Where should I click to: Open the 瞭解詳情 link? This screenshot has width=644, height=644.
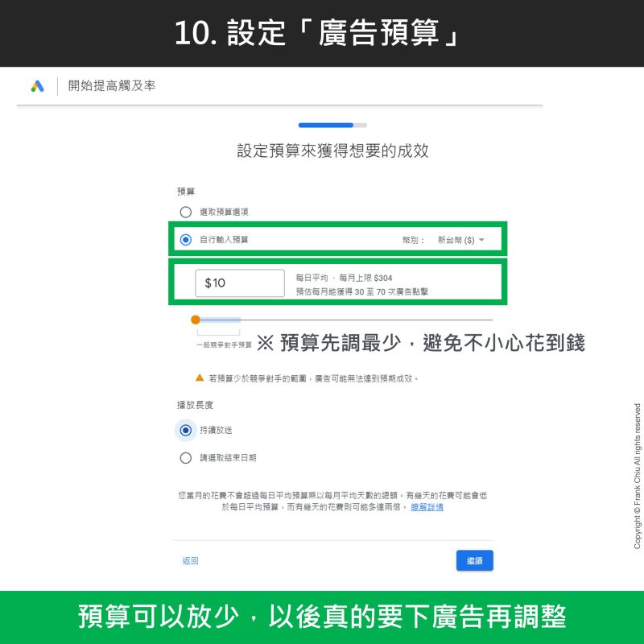(x=427, y=507)
